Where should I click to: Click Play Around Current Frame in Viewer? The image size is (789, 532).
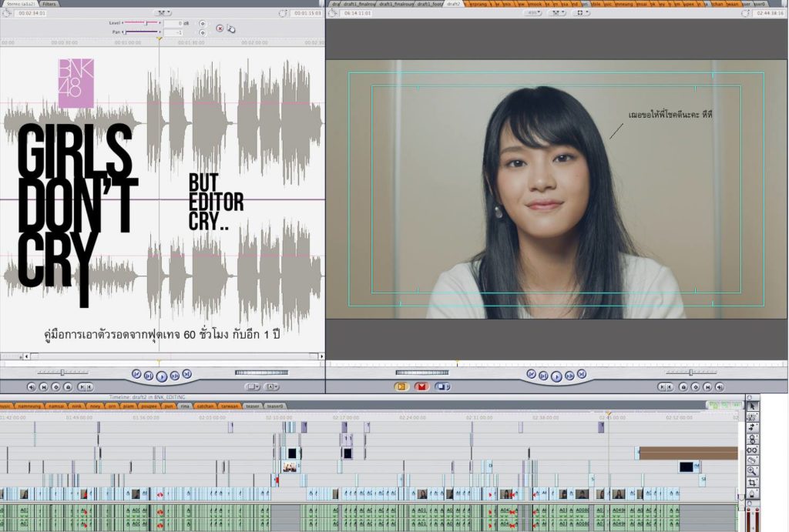coord(174,376)
